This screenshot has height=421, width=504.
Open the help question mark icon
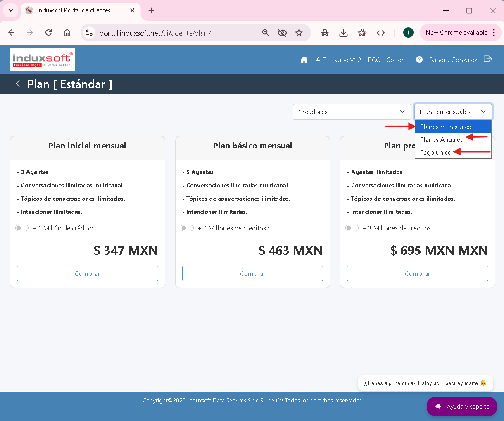tap(419, 60)
